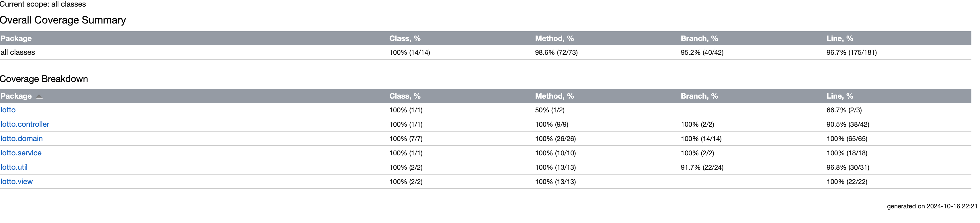Screen dimensions: 980x223
Task: Click the sort arrow icon beside Package
Action: pyautogui.click(x=39, y=97)
